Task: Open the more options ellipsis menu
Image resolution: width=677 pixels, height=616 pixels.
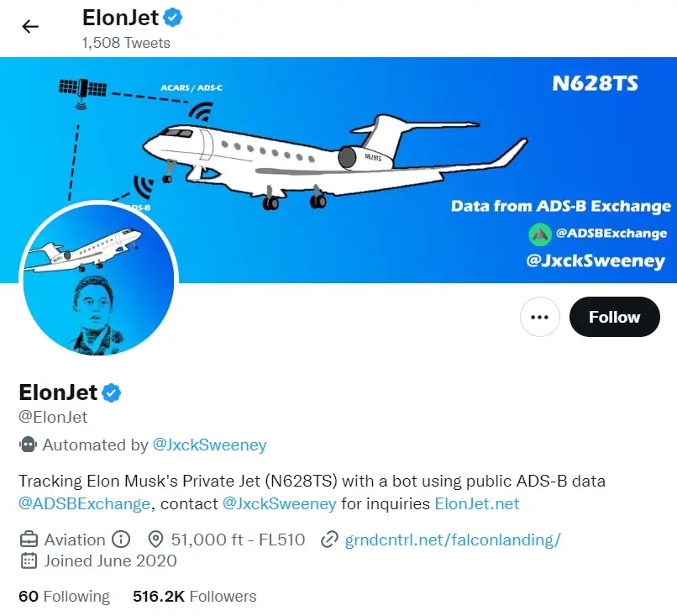Action: tap(540, 317)
